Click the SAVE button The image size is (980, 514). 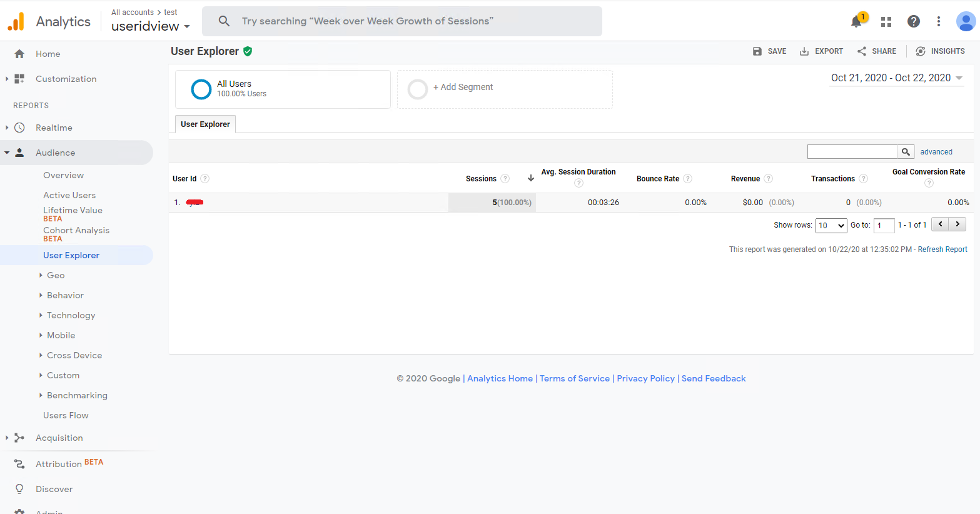tap(770, 51)
